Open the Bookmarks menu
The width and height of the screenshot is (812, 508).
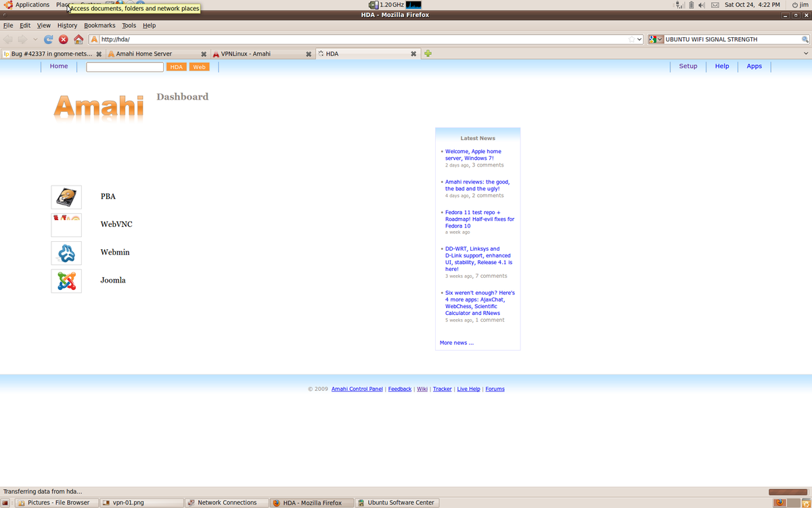pyautogui.click(x=99, y=25)
